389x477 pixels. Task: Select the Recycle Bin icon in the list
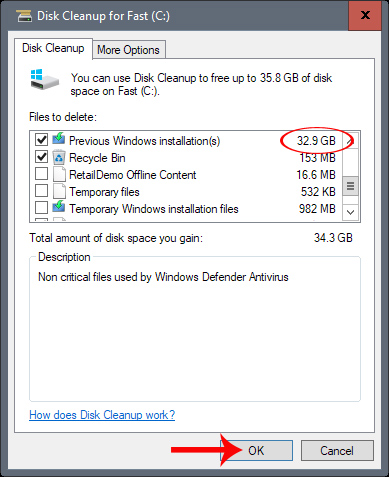(59, 157)
